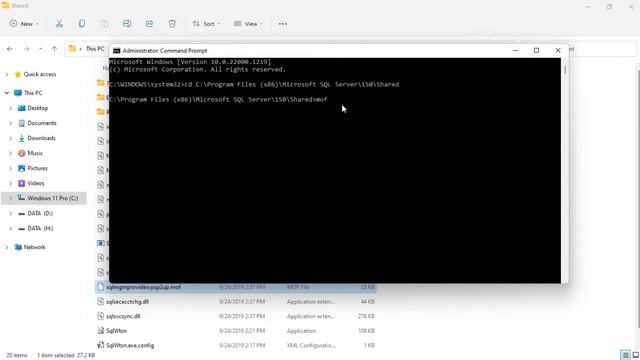Screen dimensions: 640x360
Task: Select Quick access in navigation pane
Action: pyautogui.click(x=40, y=74)
